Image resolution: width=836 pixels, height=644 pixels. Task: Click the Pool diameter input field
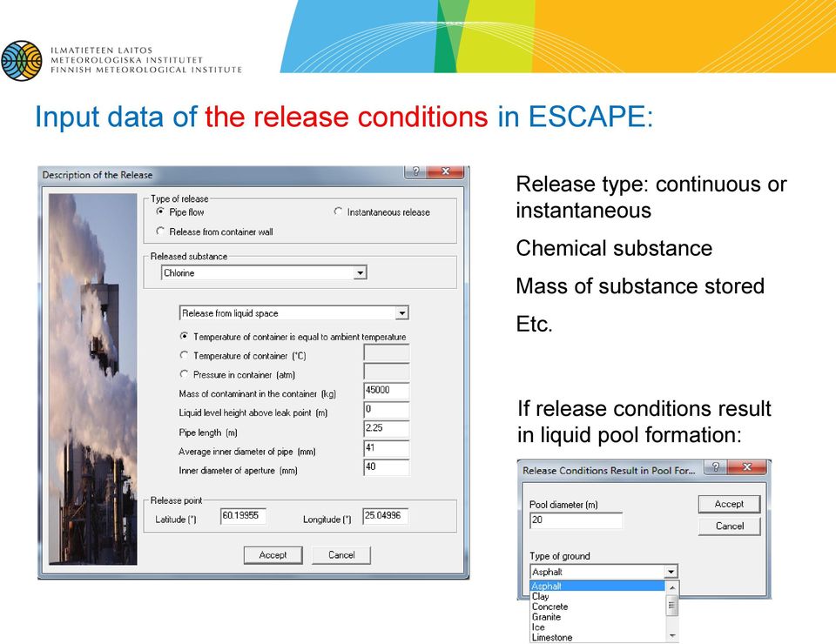click(576, 520)
